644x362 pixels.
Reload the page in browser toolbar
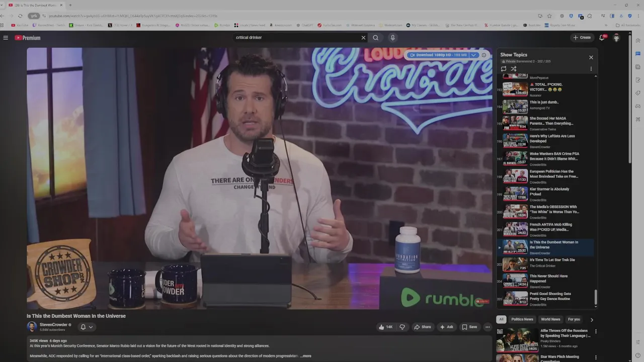20,16
